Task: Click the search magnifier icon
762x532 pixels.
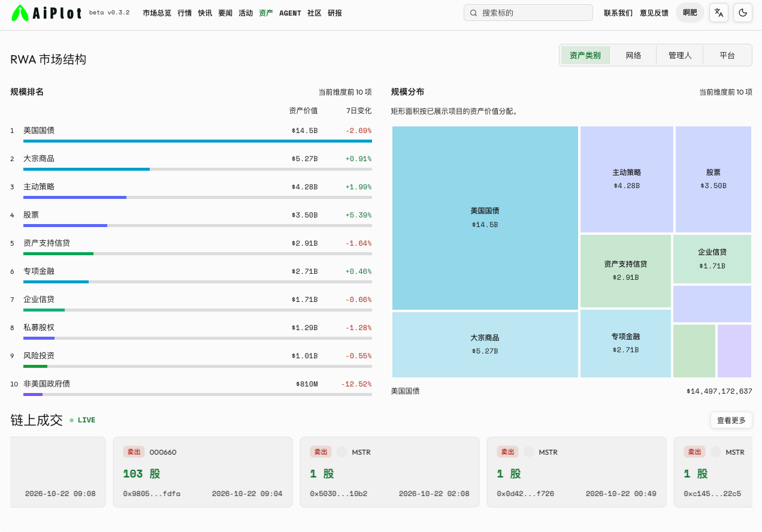Action: (474, 13)
